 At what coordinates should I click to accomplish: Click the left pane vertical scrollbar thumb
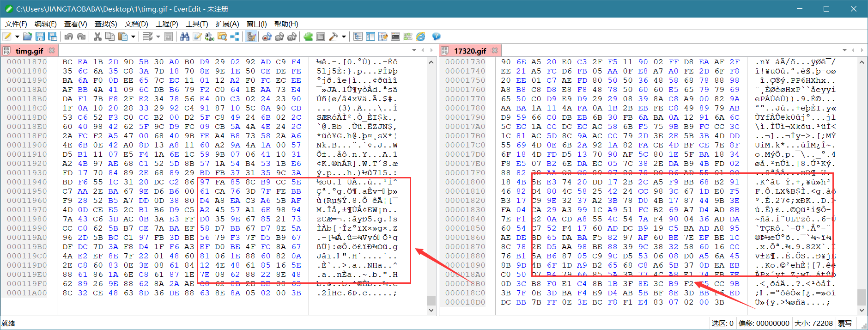pos(431,300)
